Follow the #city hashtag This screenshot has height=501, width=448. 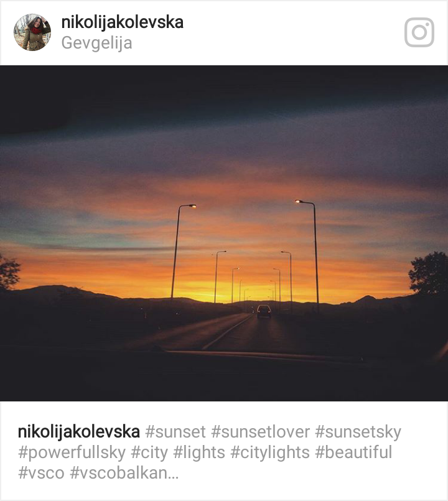(149, 453)
